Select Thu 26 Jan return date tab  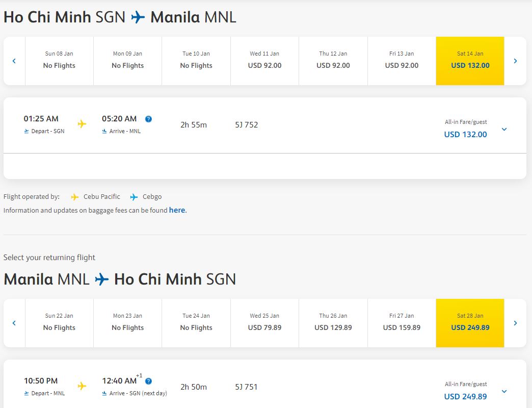[333, 323]
